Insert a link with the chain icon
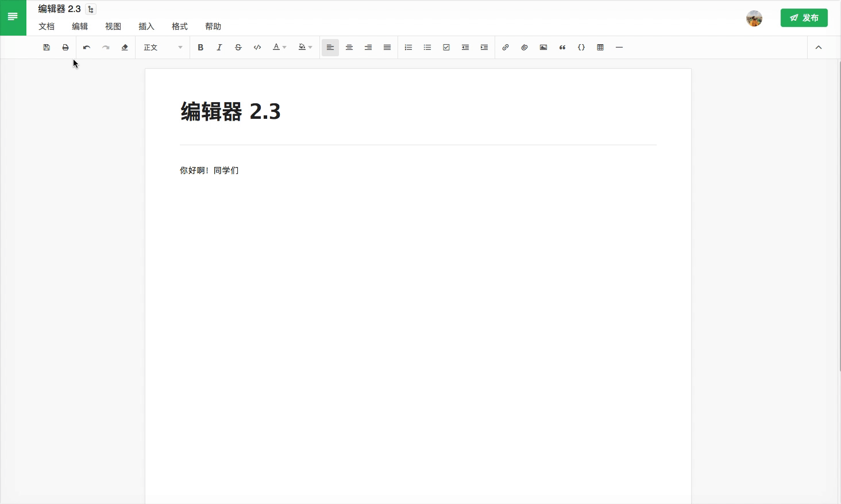841x504 pixels. pyautogui.click(x=506, y=48)
